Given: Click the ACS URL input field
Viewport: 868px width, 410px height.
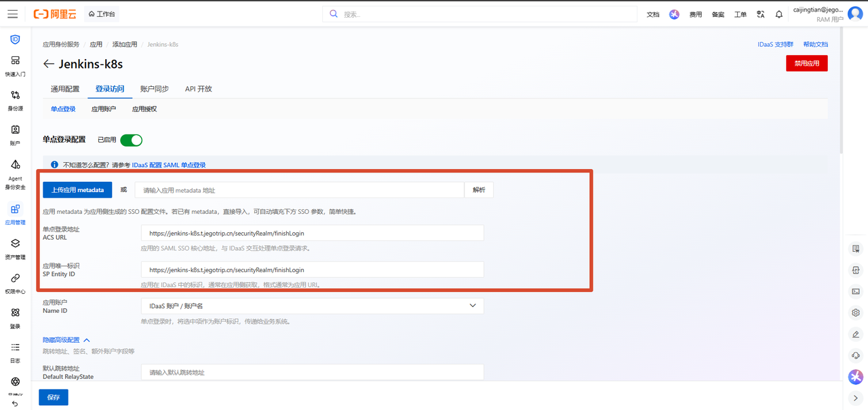Looking at the screenshot, I should 312,233.
